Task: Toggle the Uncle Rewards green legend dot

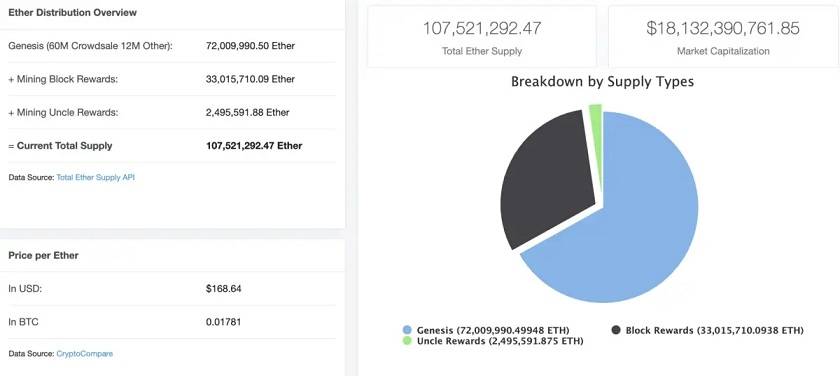Action: point(407,341)
